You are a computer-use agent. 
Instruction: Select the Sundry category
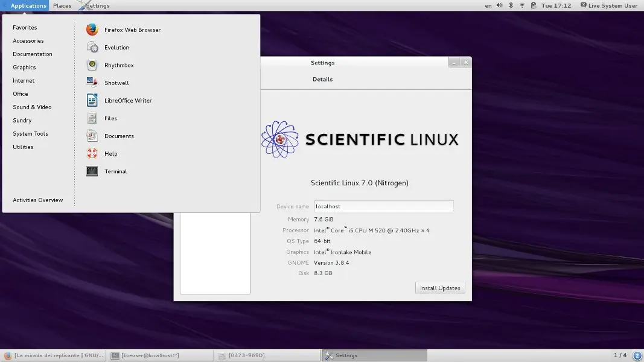click(x=22, y=120)
